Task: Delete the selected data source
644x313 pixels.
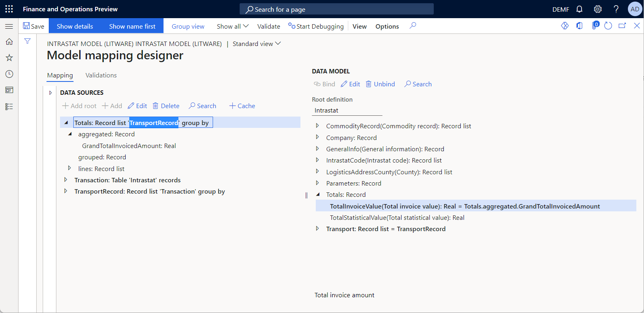Action: pyautogui.click(x=166, y=106)
